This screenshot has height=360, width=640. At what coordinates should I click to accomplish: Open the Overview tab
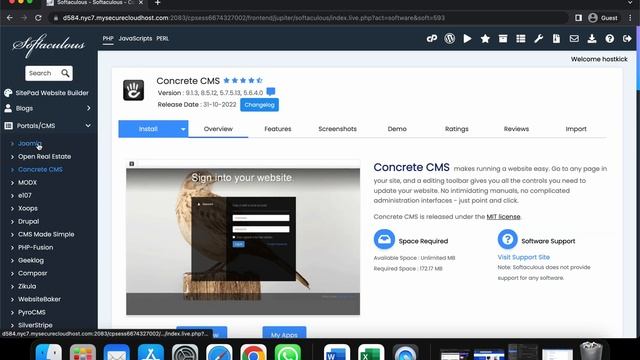[218, 129]
